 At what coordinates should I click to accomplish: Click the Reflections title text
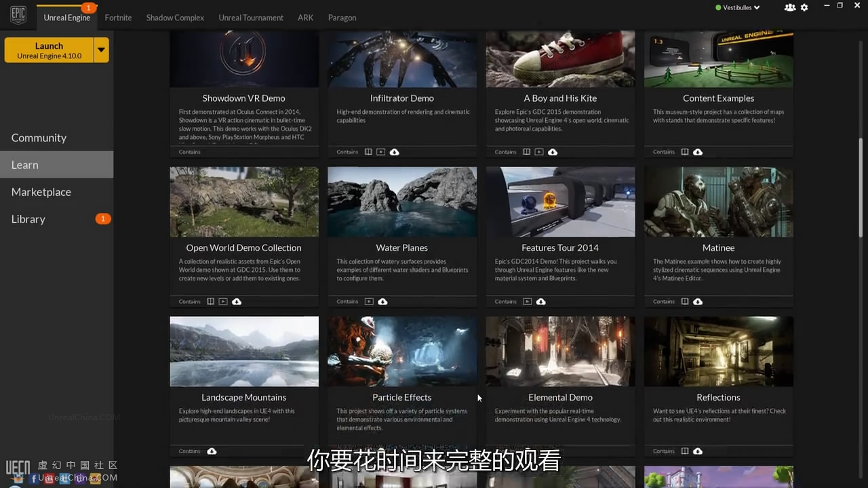(x=718, y=398)
